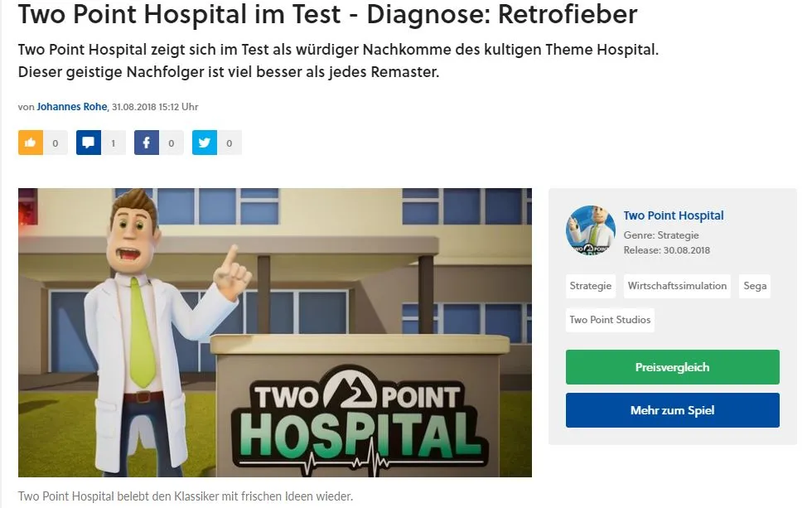
Task: Select the Strategie tag
Action: pyautogui.click(x=590, y=286)
